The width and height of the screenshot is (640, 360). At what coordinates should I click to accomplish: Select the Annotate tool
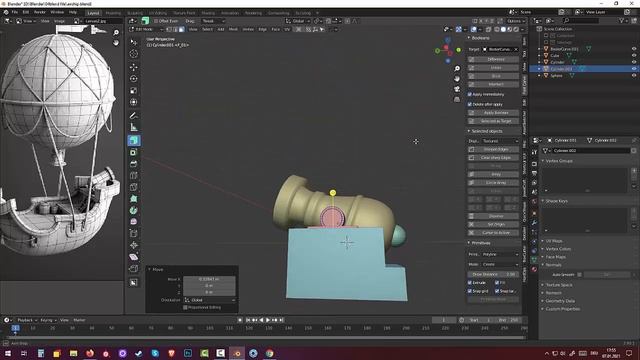pos(133,116)
